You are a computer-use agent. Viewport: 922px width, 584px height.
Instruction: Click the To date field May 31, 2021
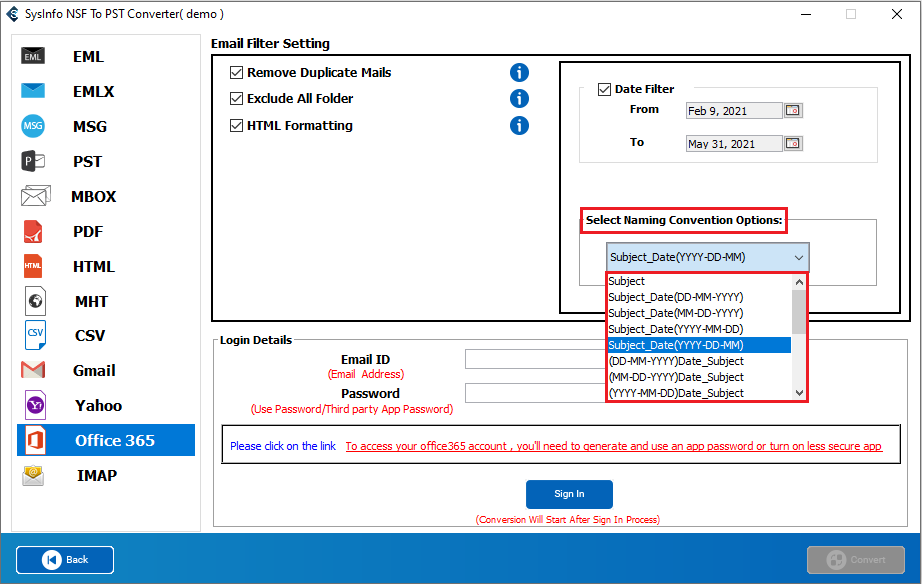734,144
